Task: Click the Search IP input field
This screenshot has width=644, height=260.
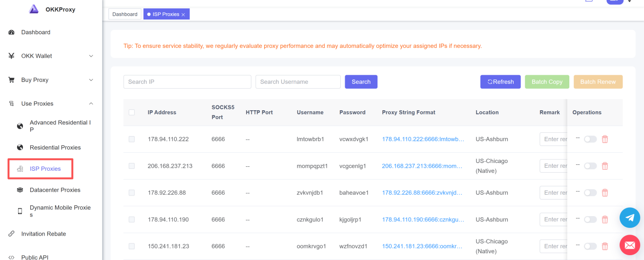Action: [187, 82]
